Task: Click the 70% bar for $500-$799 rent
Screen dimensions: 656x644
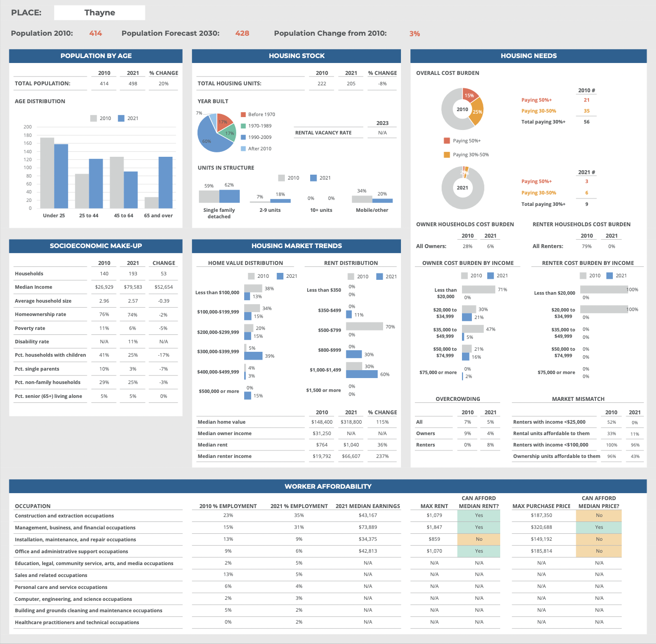Action: pos(364,326)
